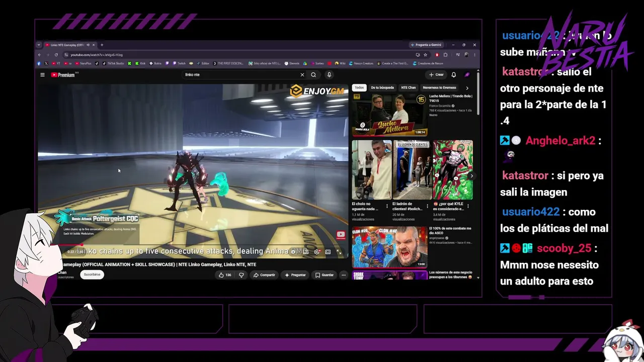
Task: Click the YouTube page scrollbar
Action: tap(478, 94)
